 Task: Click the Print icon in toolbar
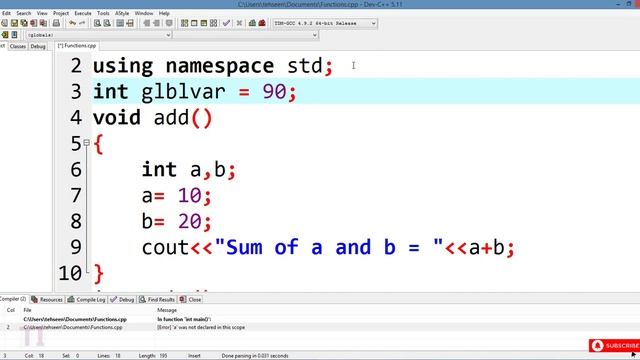(x=56, y=23)
